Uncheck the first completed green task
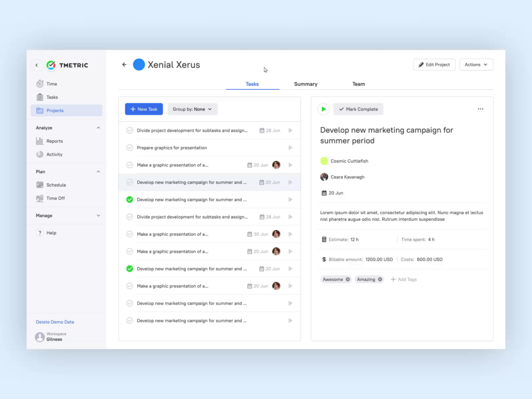 point(130,199)
